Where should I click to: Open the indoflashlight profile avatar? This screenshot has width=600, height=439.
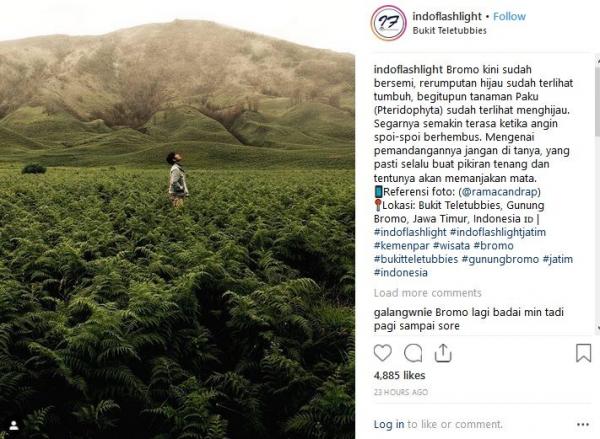(388, 23)
